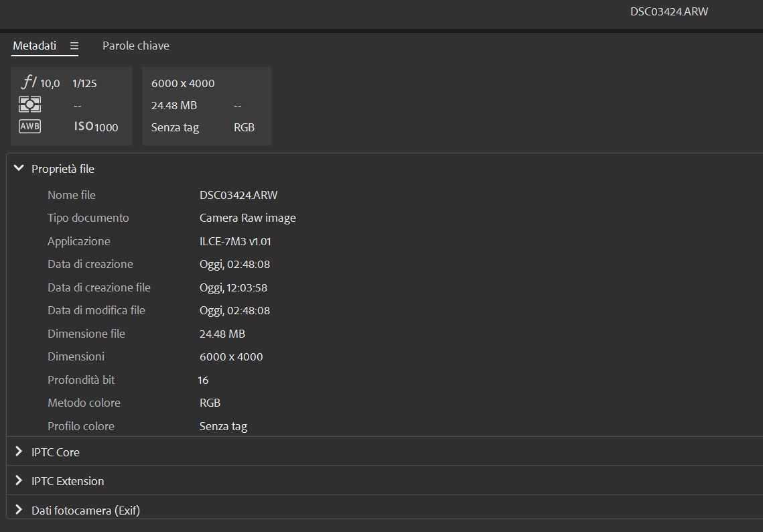Screen dimensions: 763x532
Task: Click the 6000 x 4000 placard dimensions
Action: [x=183, y=83]
